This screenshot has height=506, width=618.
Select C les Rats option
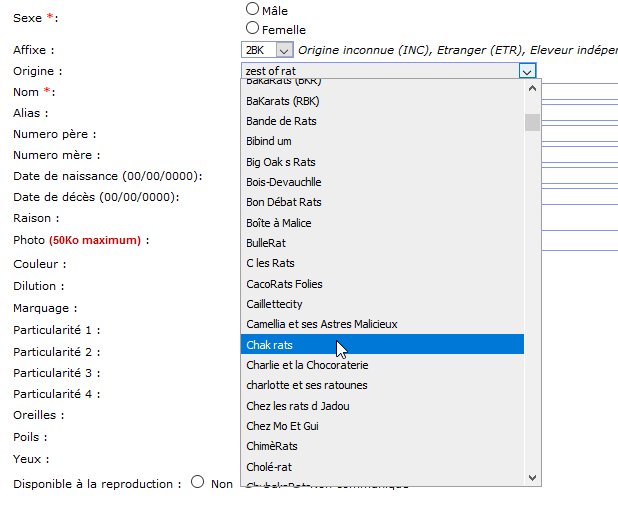tap(382, 263)
